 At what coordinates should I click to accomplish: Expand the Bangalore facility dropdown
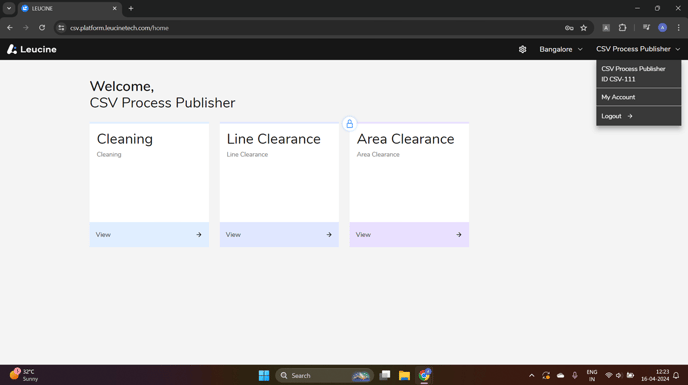click(x=561, y=49)
